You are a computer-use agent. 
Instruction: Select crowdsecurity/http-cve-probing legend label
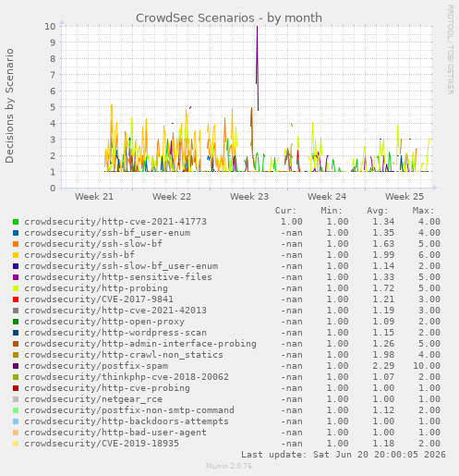tap(107, 388)
